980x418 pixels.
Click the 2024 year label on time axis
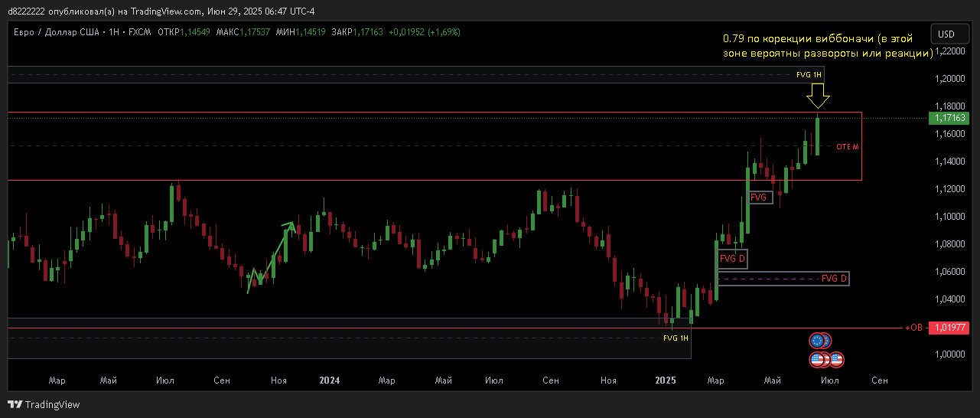pos(330,380)
